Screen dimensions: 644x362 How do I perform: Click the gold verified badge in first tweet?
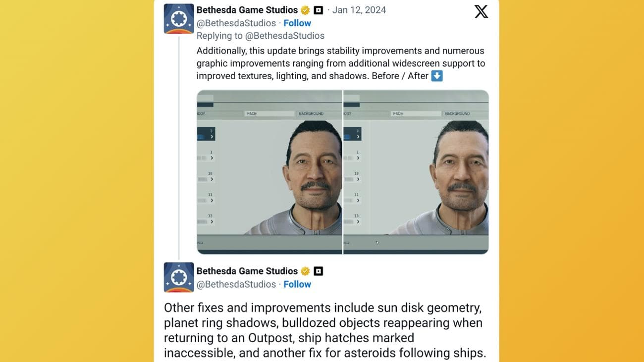point(306,10)
